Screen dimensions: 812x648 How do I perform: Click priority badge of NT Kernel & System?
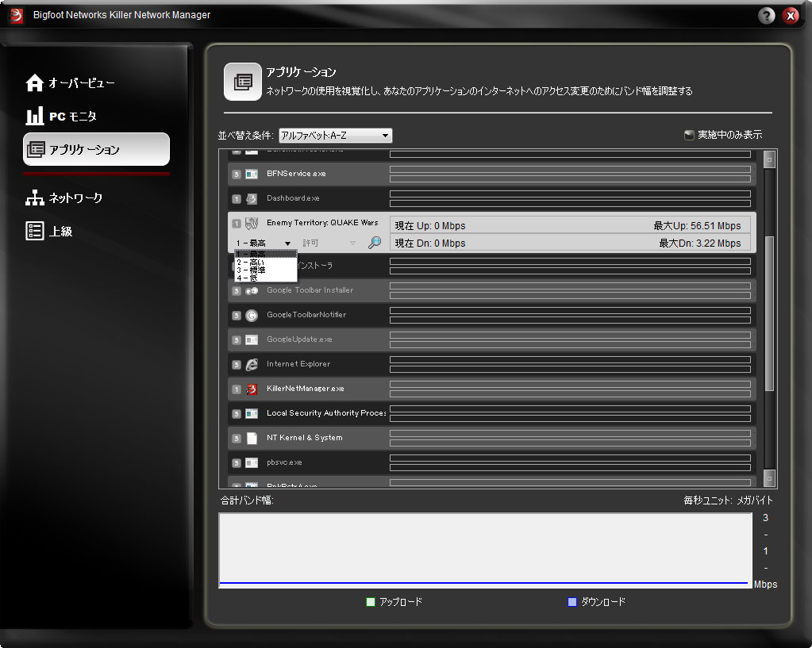[x=237, y=439]
